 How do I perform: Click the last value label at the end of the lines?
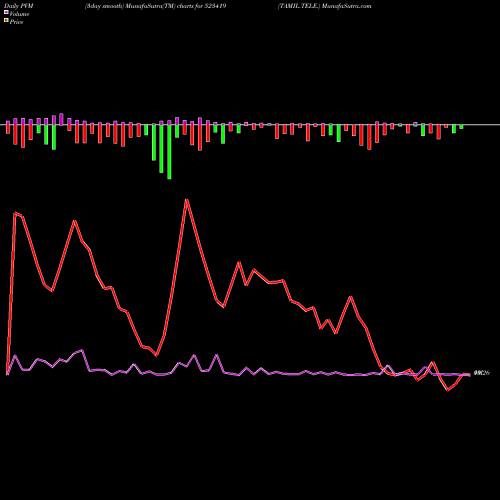click(482, 373)
